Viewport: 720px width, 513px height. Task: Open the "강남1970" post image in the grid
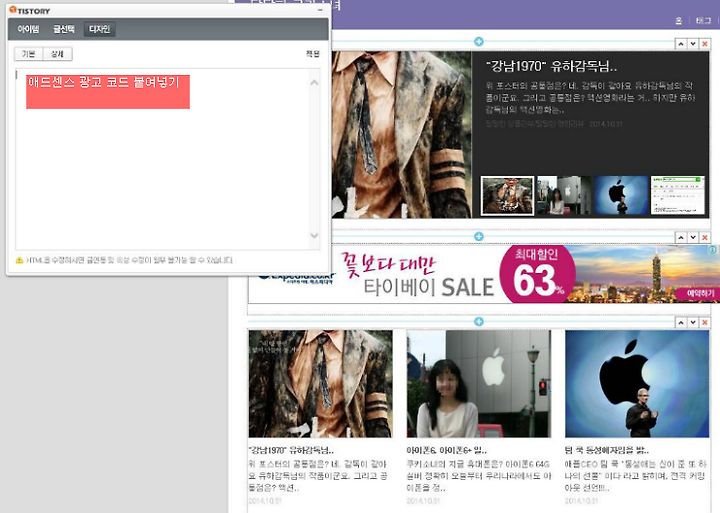click(321, 383)
